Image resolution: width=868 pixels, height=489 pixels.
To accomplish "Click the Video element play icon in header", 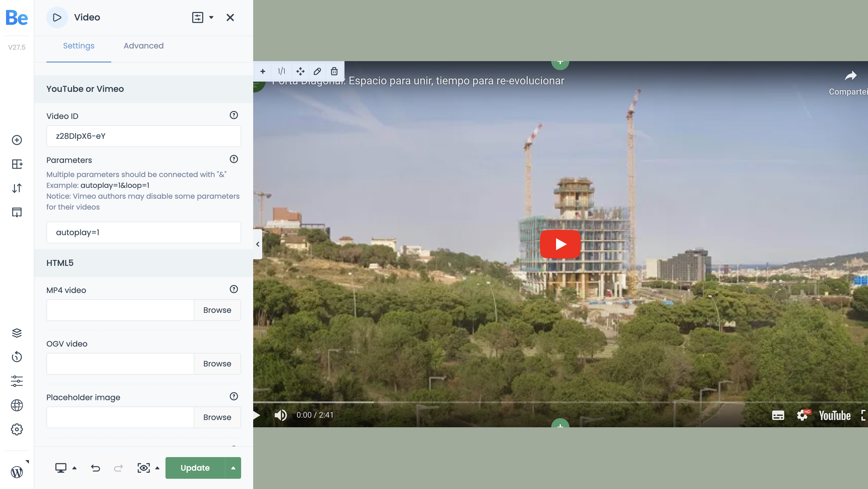I will pos(57,17).
